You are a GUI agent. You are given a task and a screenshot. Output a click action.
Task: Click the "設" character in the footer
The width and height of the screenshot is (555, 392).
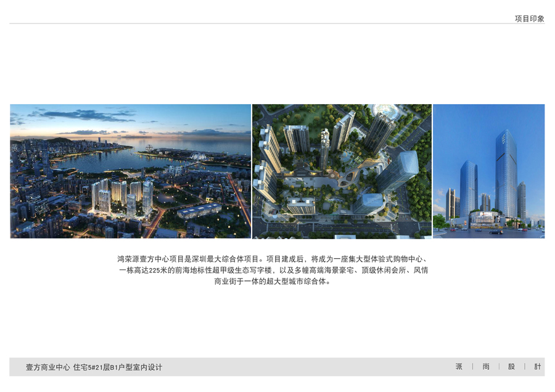pos(512,367)
